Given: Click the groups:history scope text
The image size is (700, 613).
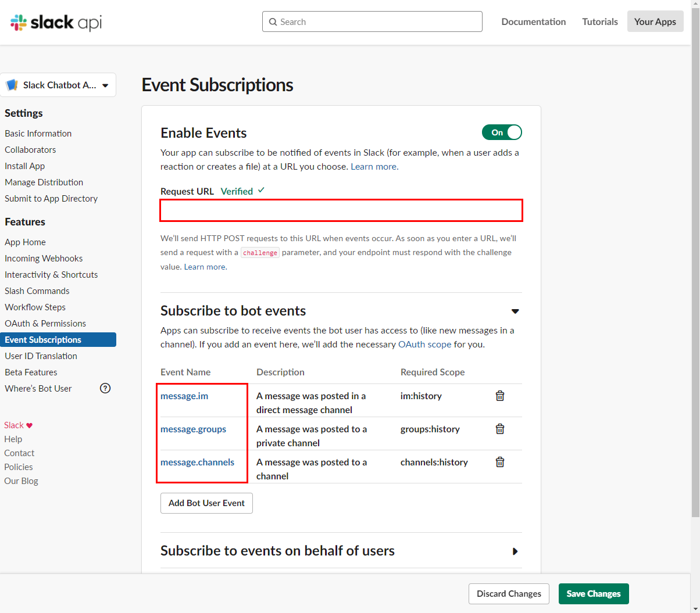Looking at the screenshot, I should point(430,429).
